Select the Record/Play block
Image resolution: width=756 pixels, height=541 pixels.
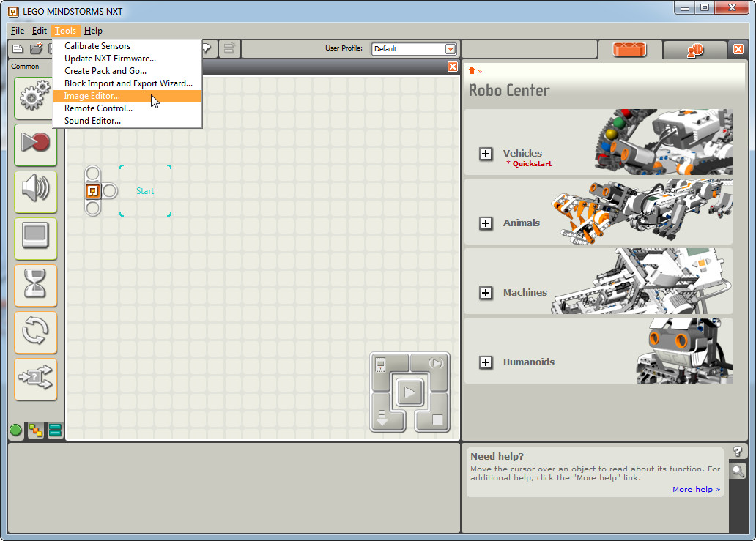36,144
